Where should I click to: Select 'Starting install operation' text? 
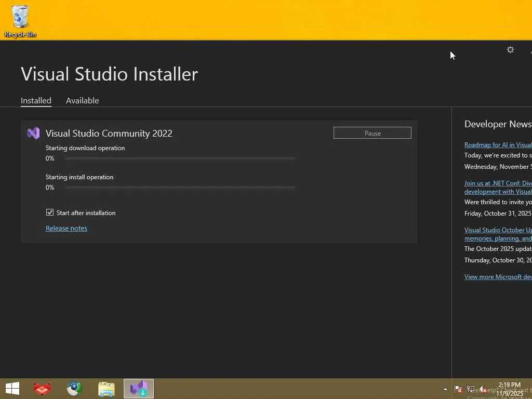pos(79,177)
